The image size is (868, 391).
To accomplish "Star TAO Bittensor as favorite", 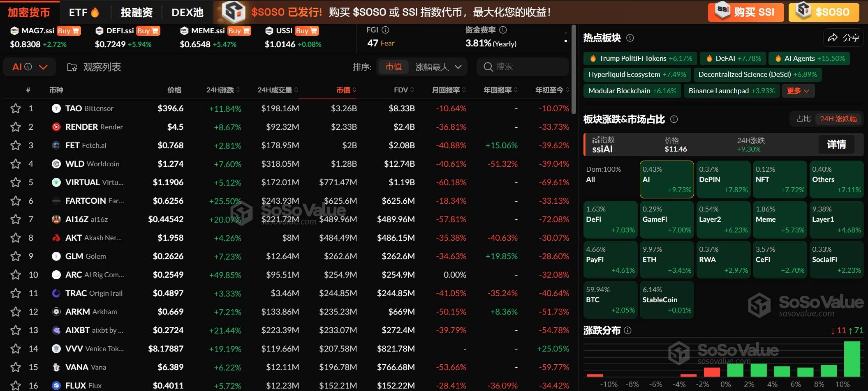I will (x=16, y=108).
